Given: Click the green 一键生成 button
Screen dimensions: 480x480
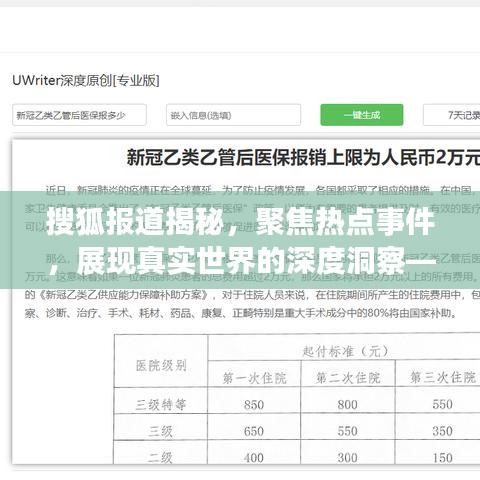Looking at the screenshot, I should [362, 115].
